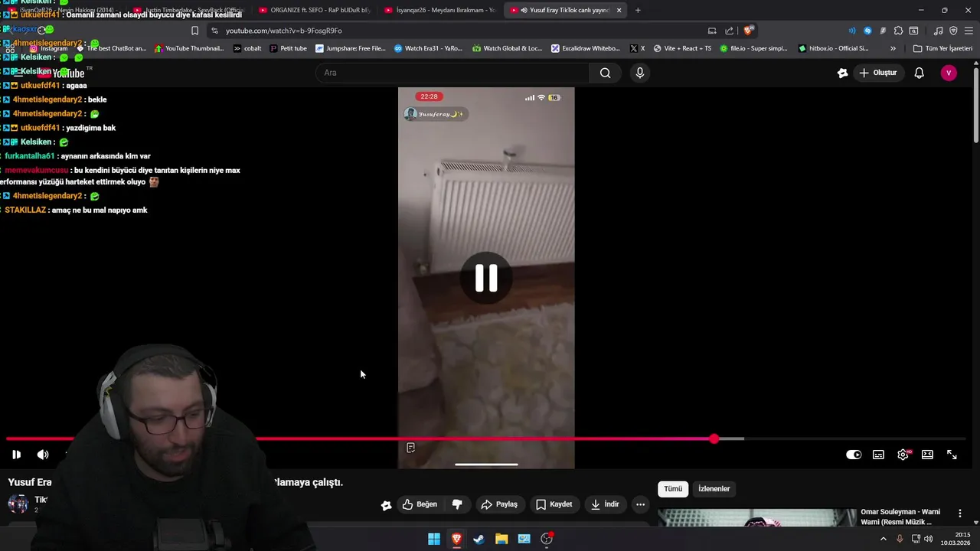
Task: Open the player settings gear
Action: pos(903,455)
